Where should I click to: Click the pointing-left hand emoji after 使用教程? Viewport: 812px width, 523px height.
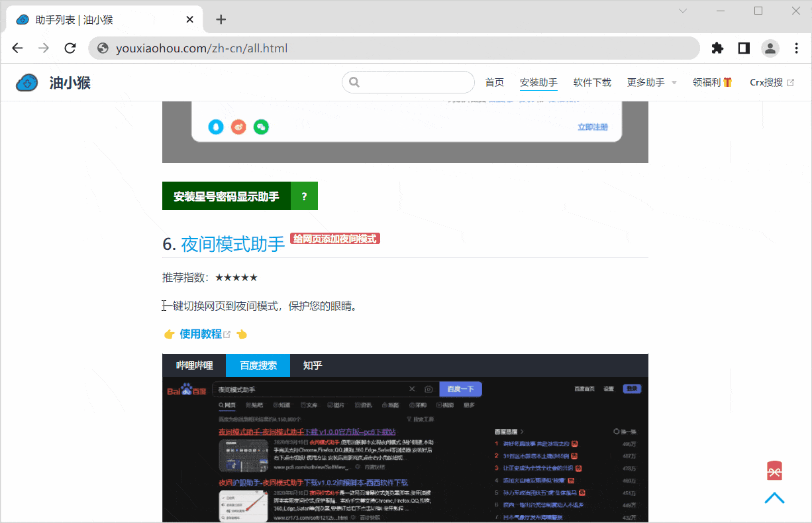[242, 334]
